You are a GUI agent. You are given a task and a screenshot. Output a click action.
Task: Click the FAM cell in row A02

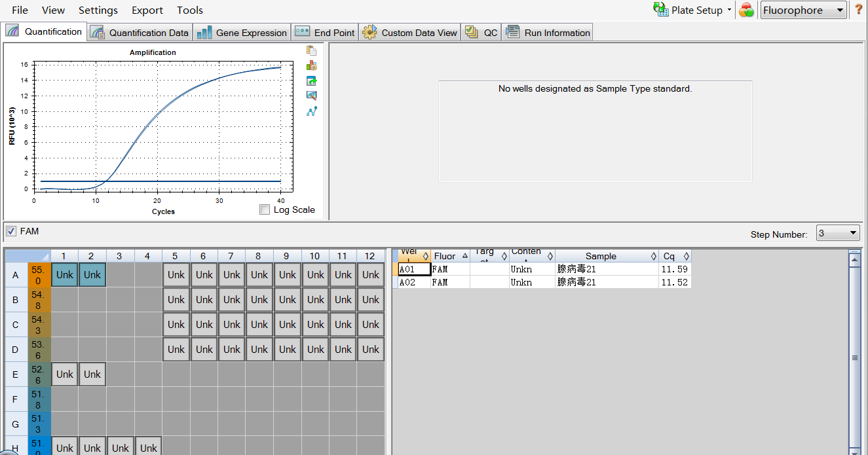tap(450, 282)
